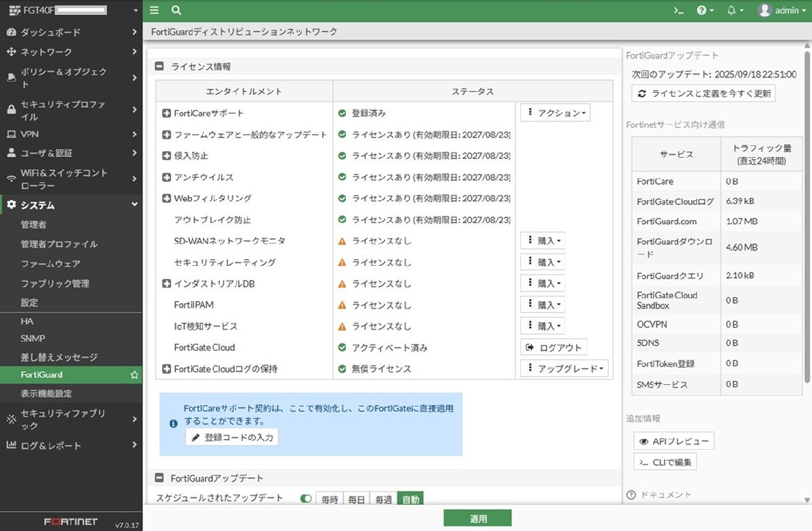Viewport: 812px width, 531px height.
Task: Click the ライセンスと定義を今すぐ更新 button
Action: click(703, 93)
